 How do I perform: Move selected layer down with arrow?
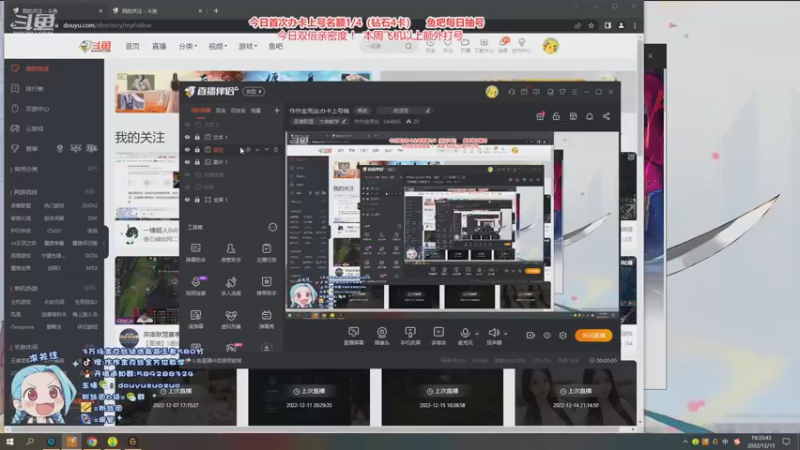[x=266, y=149]
